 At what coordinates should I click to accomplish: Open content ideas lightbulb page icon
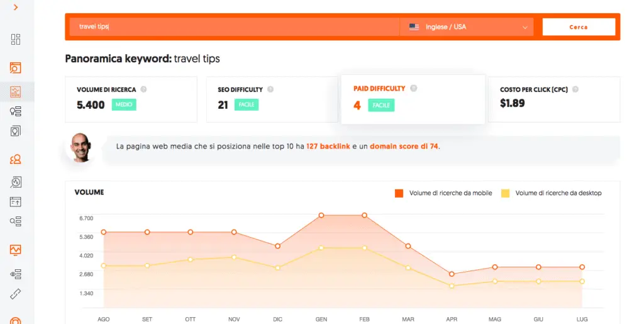16,131
